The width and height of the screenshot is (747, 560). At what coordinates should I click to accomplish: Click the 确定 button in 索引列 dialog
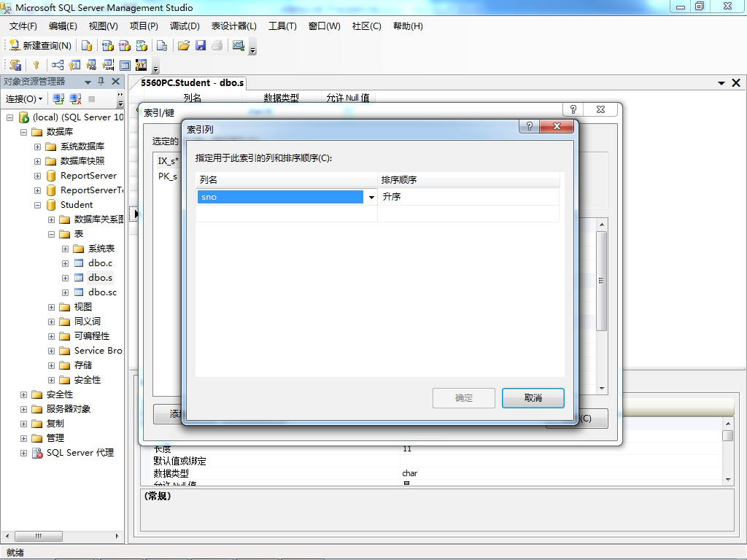pyautogui.click(x=463, y=398)
